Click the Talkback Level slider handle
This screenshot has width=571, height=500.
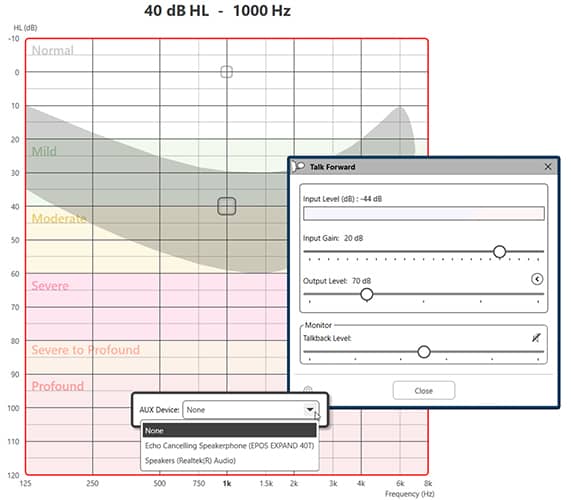[x=424, y=351]
